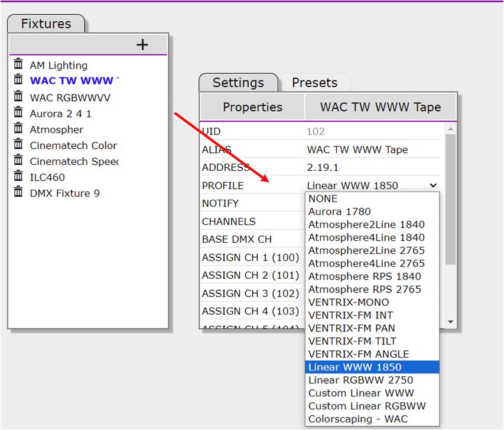Click the NOTIFY property label

220,203
